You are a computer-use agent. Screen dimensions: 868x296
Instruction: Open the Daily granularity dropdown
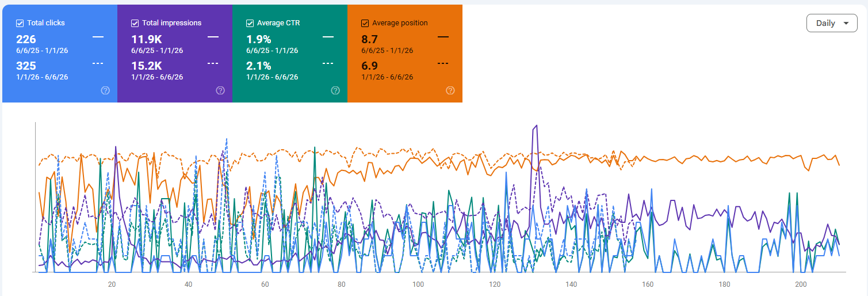pos(832,23)
